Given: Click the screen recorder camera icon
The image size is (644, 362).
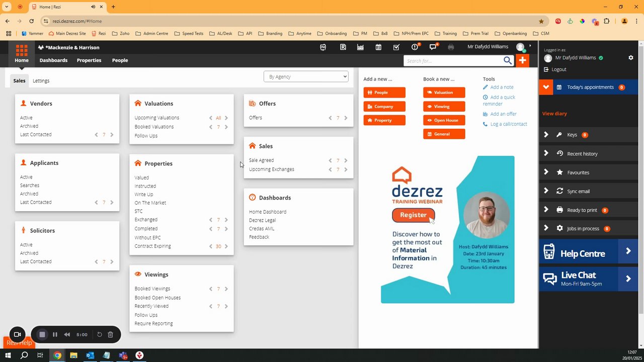Looking at the screenshot, I should click(x=17, y=334).
